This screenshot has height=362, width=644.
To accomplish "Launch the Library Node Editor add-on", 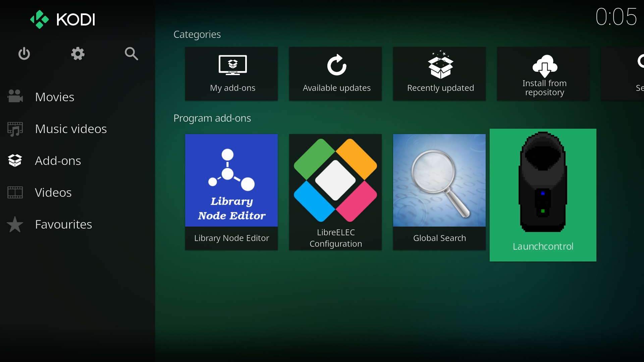I will (x=231, y=192).
